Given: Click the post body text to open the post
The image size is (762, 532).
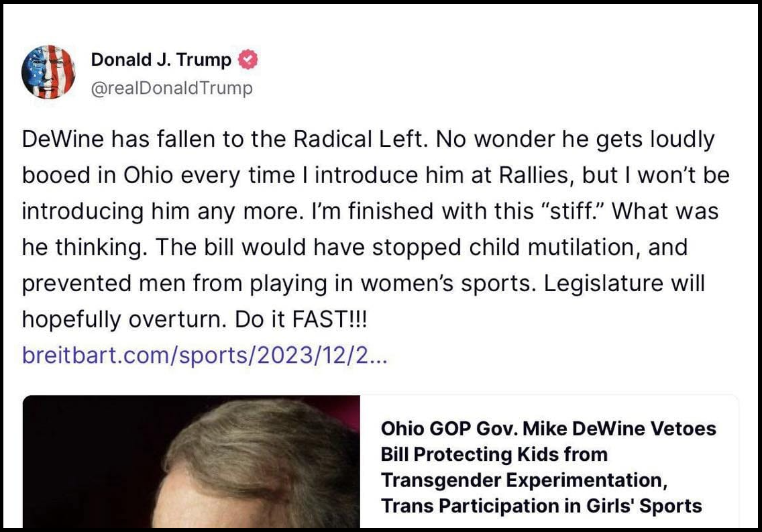Looking at the screenshot, I should [x=369, y=228].
